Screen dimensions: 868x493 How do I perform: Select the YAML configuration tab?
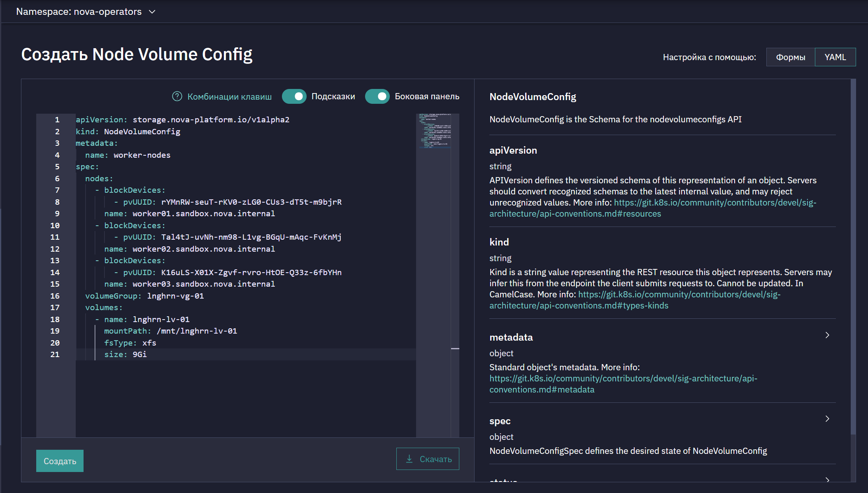point(835,57)
